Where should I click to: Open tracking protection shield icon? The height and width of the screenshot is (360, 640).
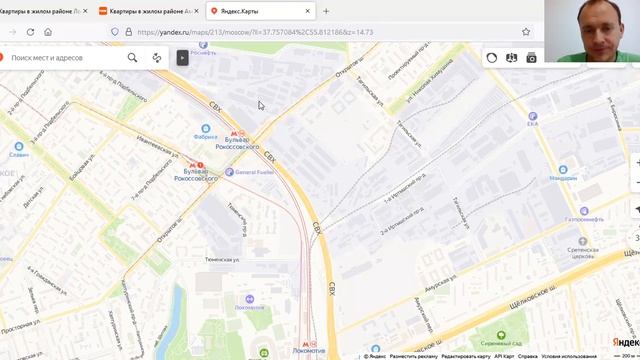[115, 32]
